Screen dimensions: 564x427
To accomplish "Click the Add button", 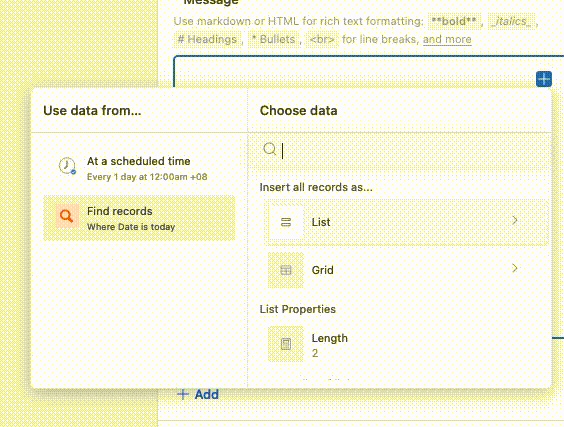I will [198, 394].
